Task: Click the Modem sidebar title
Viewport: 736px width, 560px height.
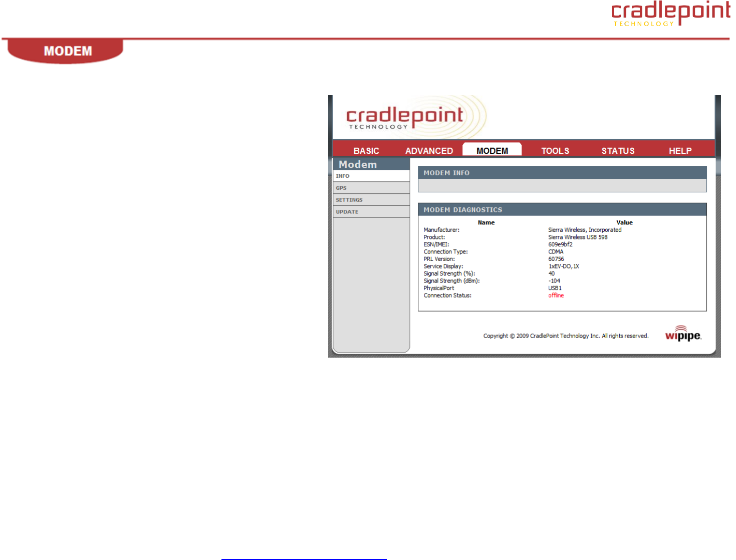Action: pyautogui.click(x=358, y=164)
